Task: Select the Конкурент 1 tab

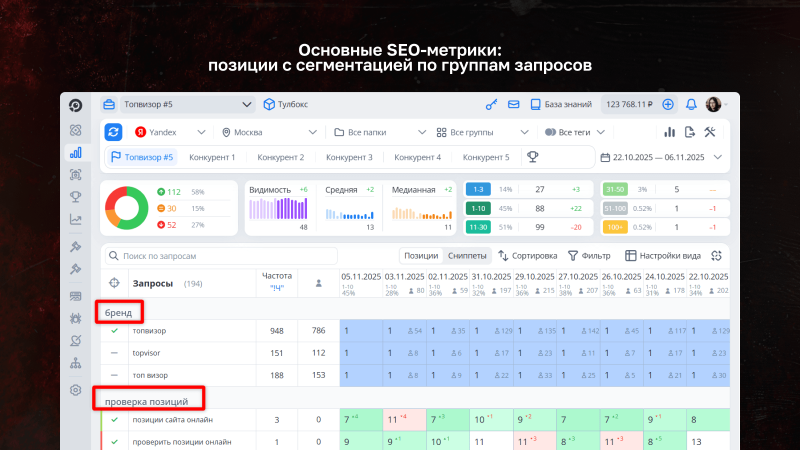Action: coord(212,157)
